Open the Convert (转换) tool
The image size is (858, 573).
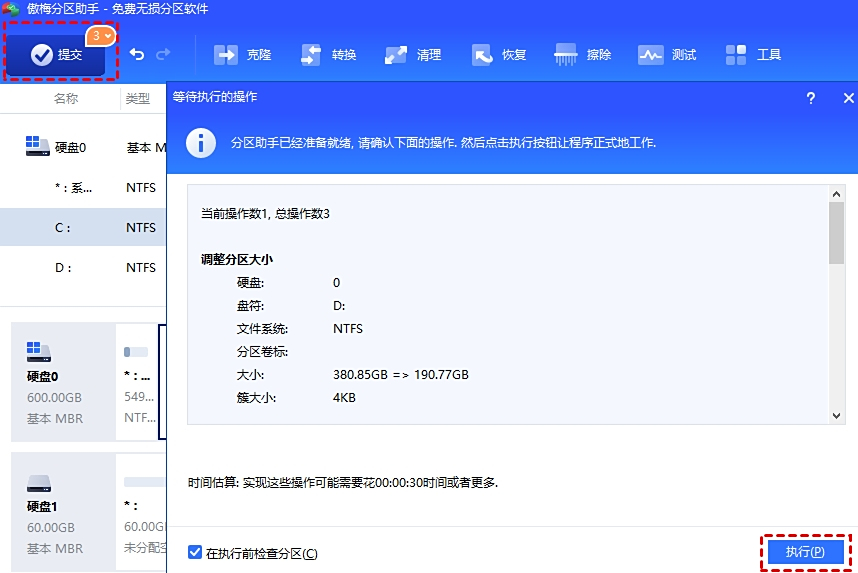point(311,55)
